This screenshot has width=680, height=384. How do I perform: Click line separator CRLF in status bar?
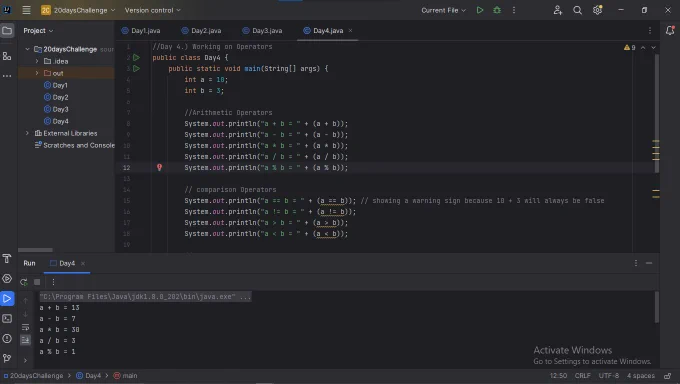click(x=582, y=376)
